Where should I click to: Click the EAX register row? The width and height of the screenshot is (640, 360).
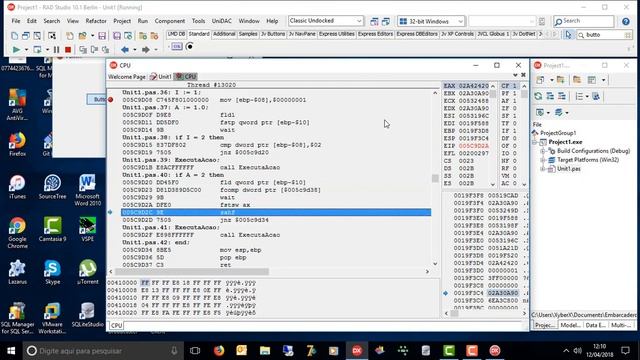[x=466, y=86]
